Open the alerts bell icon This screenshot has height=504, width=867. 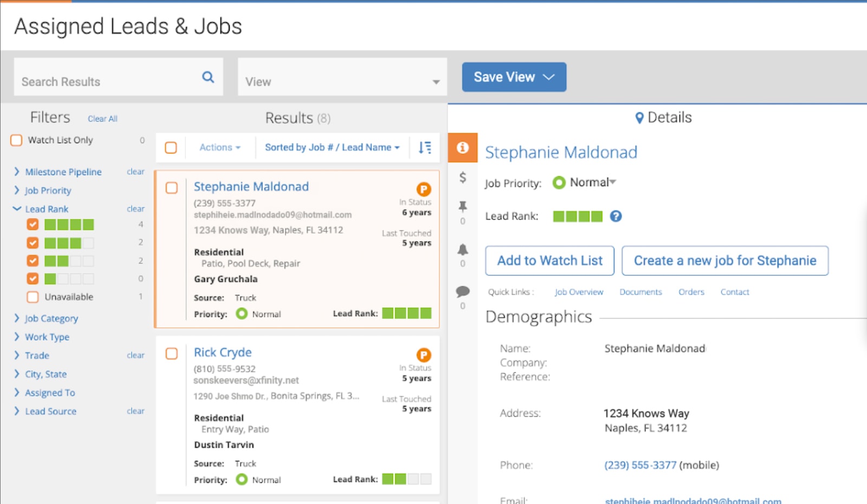[462, 250]
